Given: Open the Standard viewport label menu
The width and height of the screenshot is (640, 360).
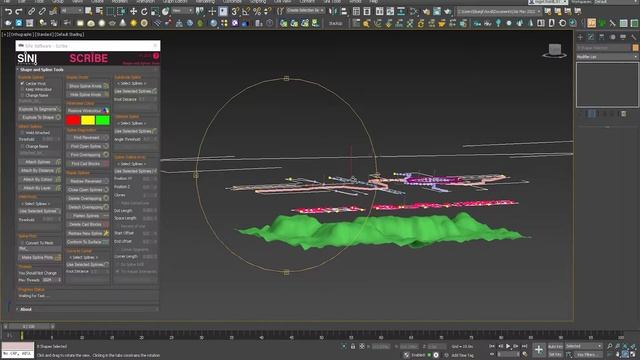Looking at the screenshot, I should [44, 35].
